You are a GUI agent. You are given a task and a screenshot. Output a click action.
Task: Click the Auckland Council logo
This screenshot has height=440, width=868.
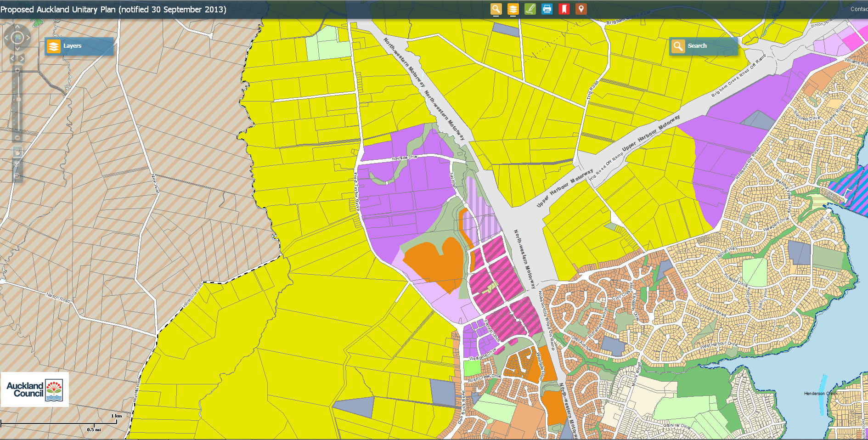pyautogui.click(x=35, y=389)
